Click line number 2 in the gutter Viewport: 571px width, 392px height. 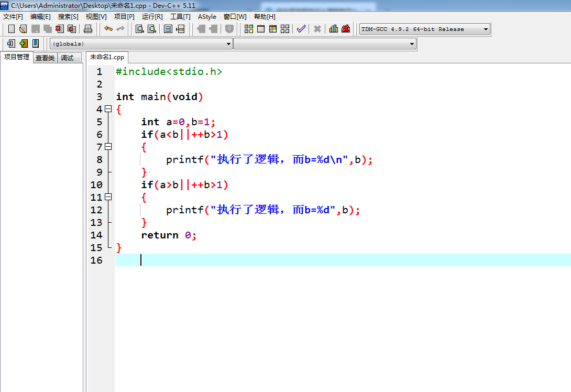point(100,84)
